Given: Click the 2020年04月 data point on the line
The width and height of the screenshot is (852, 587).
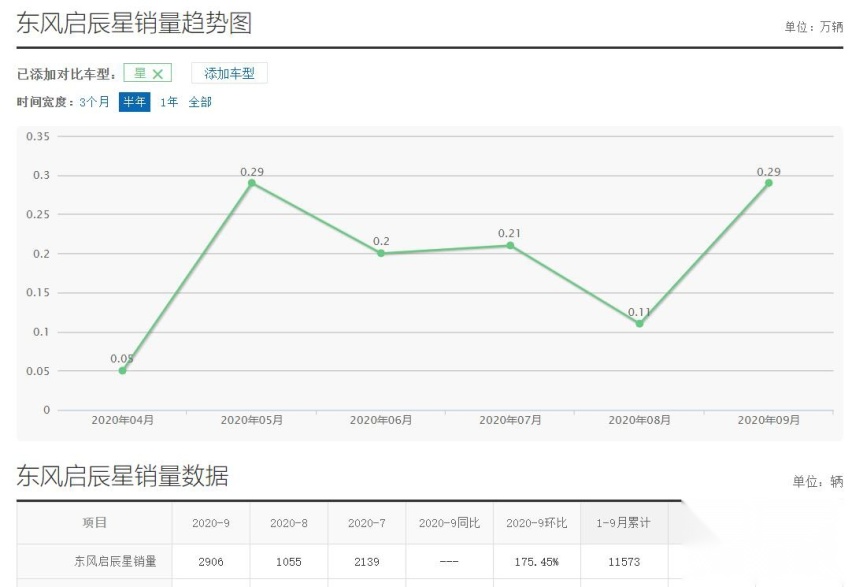Looking at the screenshot, I should pyautogui.click(x=123, y=371).
